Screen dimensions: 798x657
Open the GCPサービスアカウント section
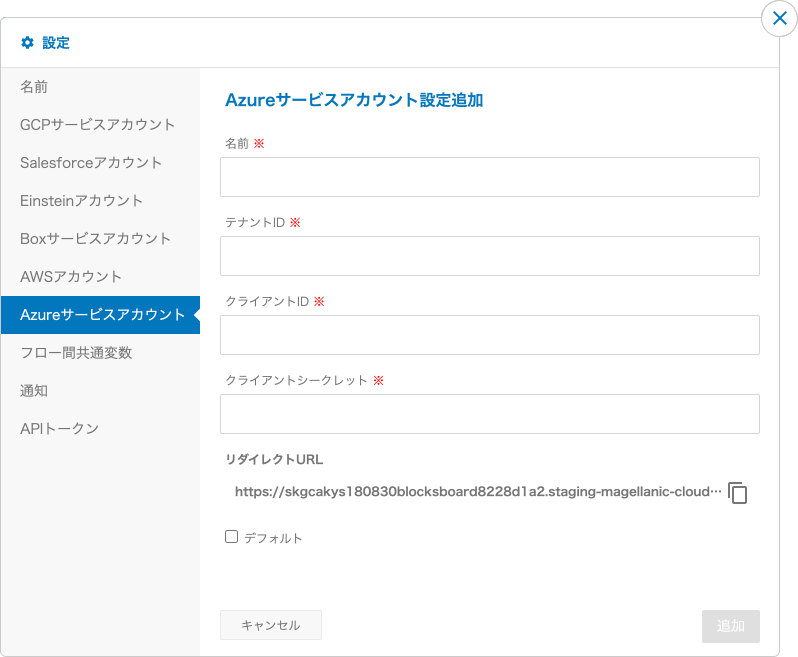tap(100, 125)
